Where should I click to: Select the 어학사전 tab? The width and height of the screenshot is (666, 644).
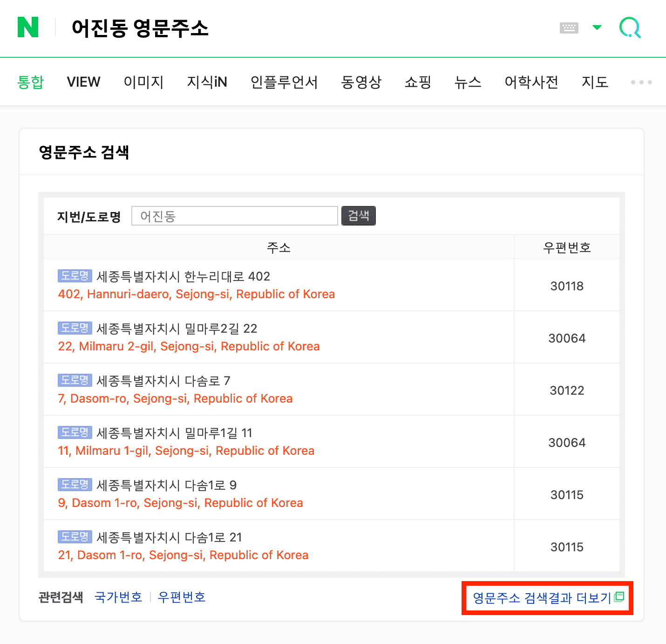(531, 82)
